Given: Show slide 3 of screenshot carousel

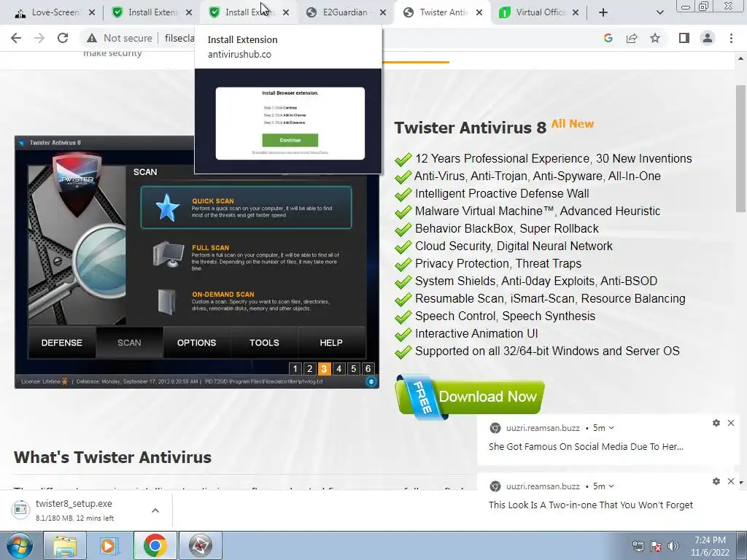Looking at the screenshot, I should click(324, 368).
